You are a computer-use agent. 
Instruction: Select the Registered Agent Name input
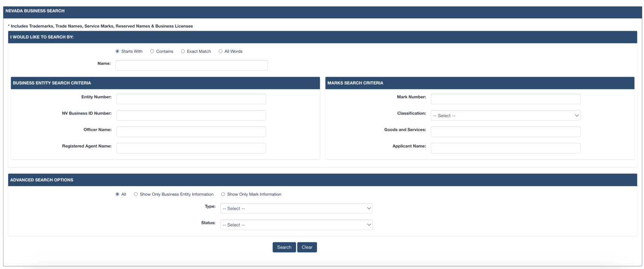191,148
